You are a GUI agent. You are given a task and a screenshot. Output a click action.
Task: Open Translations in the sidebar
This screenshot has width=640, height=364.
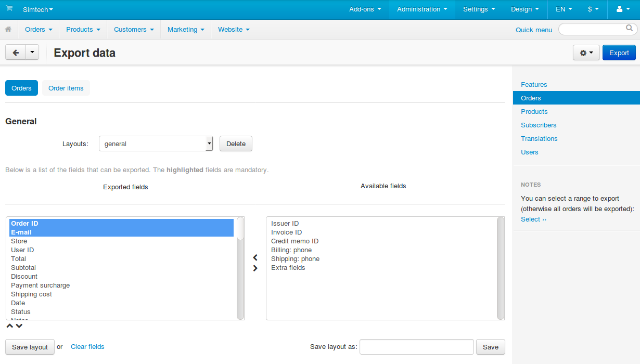click(539, 138)
